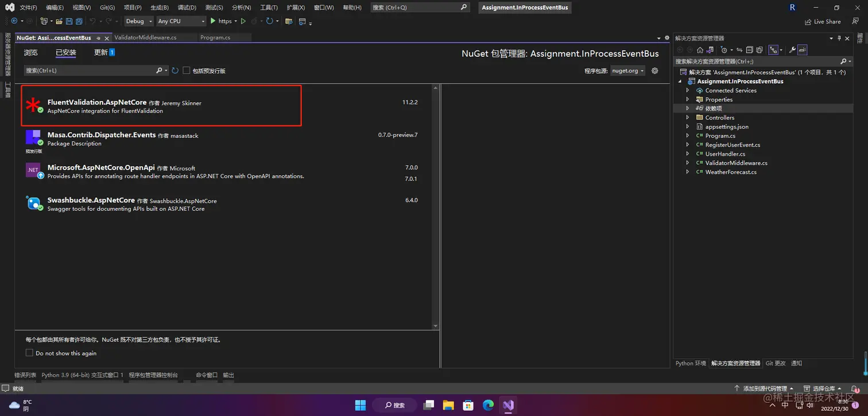Enable include prerelease checkbox
The width and height of the screenshot is (868, 416).
pos(186,71)
